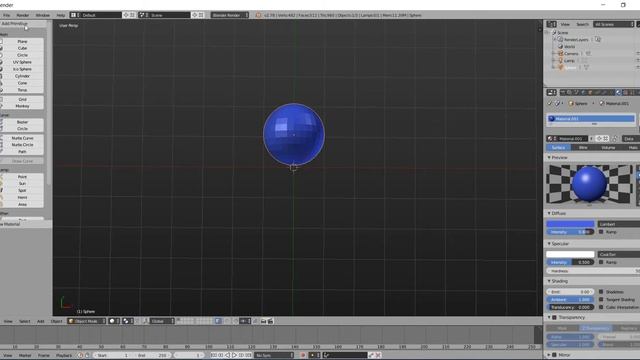Image resolution: width=640 pixels, height=360 pixels.
Task: Click the Emit value field
Action: tap(570, 292)
